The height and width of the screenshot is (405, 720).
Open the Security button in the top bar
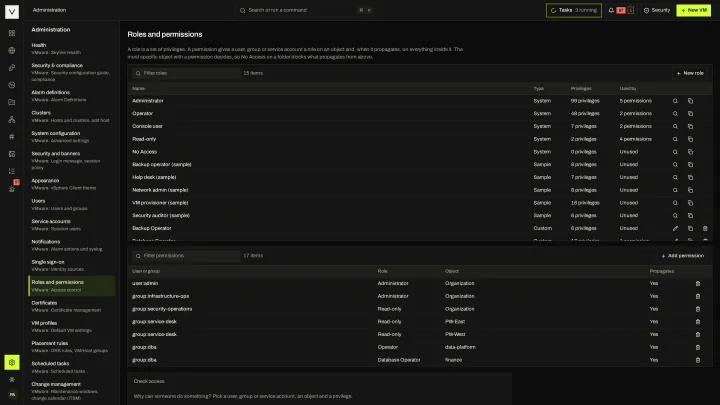[x=657, y=10]
